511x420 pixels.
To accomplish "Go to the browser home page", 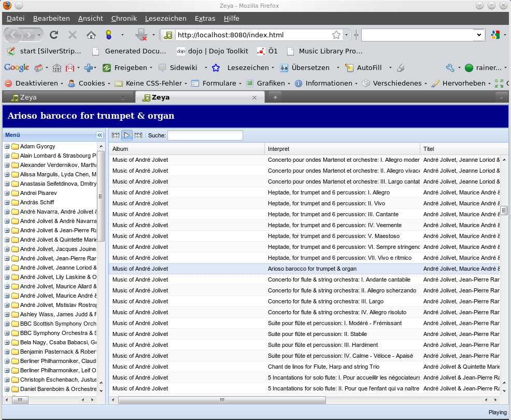I will [91, 35].
